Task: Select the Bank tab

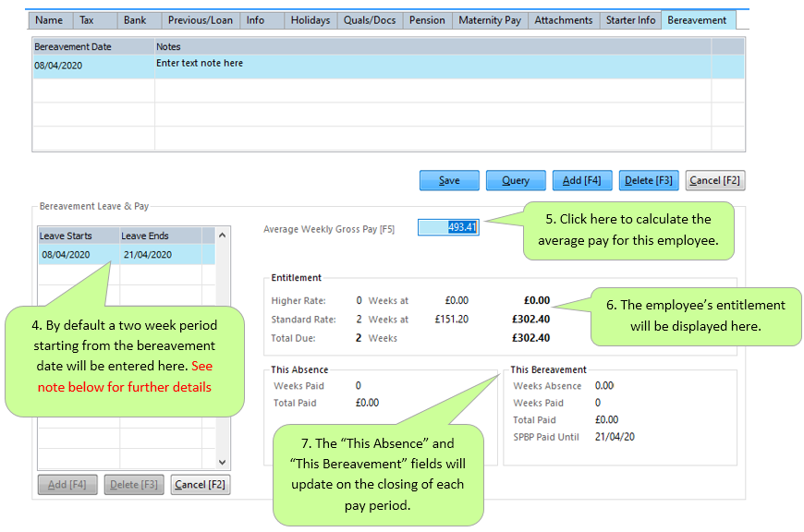Action: pos(135,20)
